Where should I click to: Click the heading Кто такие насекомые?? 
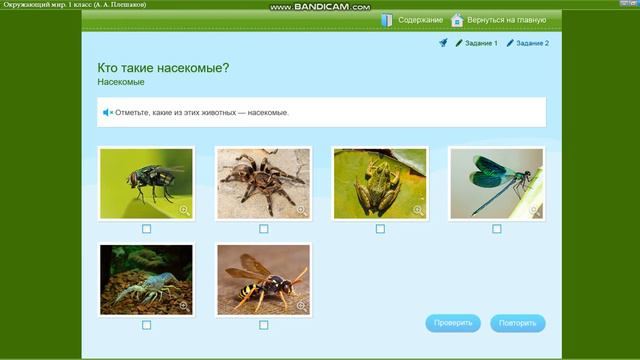[163, 68]
